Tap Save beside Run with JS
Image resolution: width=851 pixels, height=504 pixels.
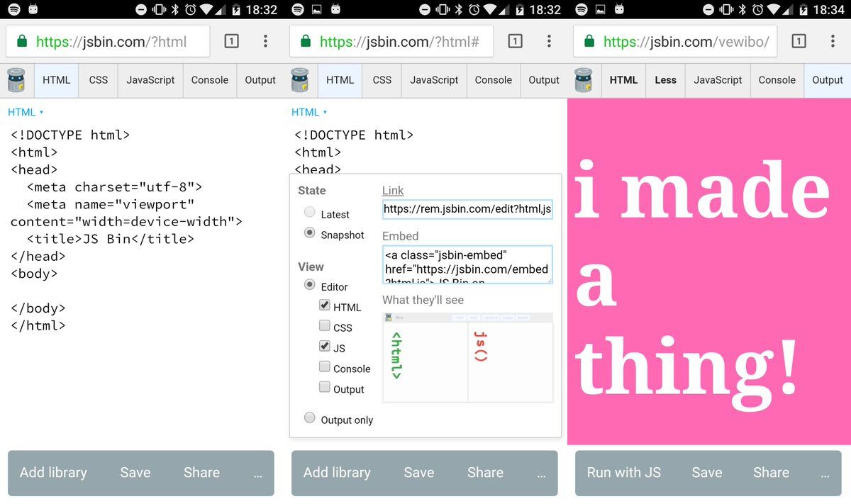(x=707, y=472)
